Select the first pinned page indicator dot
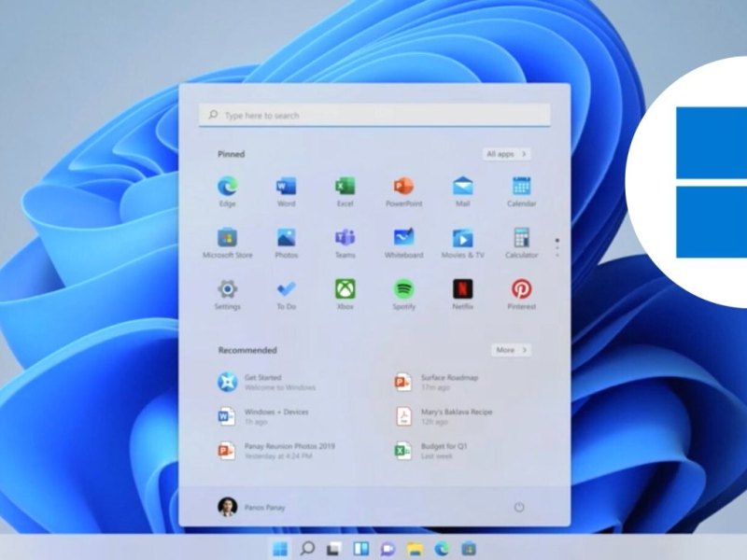This screenshot has height=560, width=747. pos(557,241)
